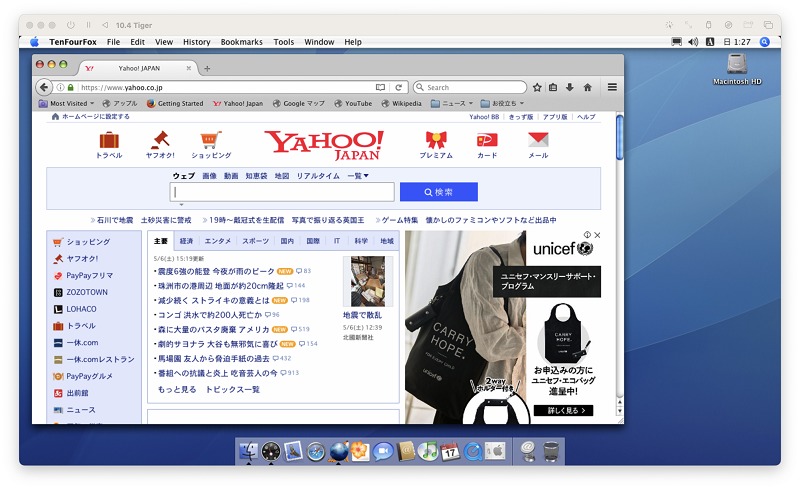Image resolution: width=800 pixels, height=489 pixels.
Task: Switch to スポーツ news tab
Action: point(255,241)
